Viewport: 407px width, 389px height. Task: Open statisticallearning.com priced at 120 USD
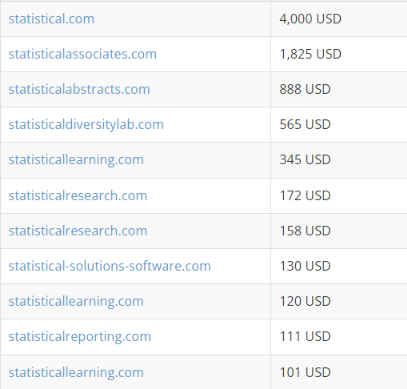click(76, 302)
